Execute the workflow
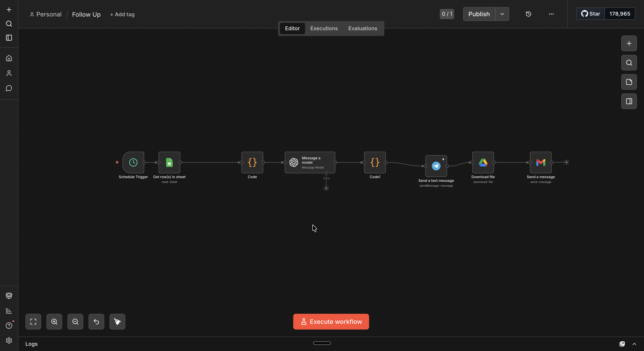 point(331,322)
